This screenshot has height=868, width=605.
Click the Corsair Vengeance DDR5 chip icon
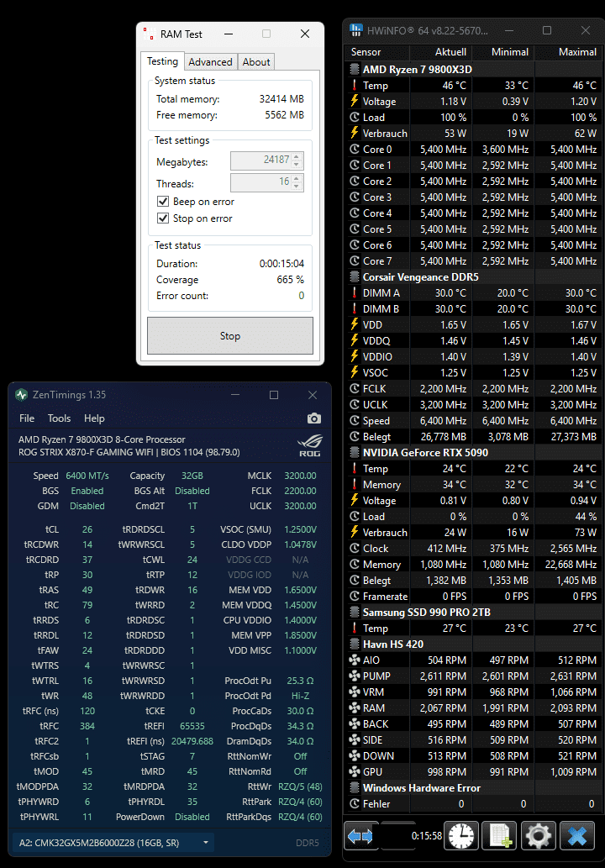tap(355, 276)
